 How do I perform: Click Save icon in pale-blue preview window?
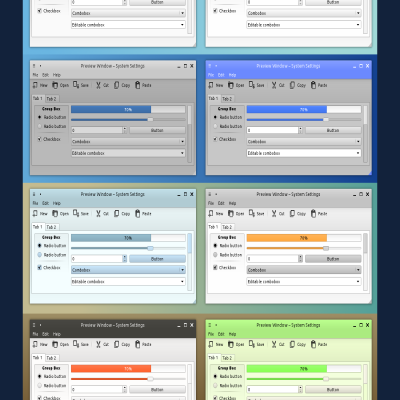[76, 213]
